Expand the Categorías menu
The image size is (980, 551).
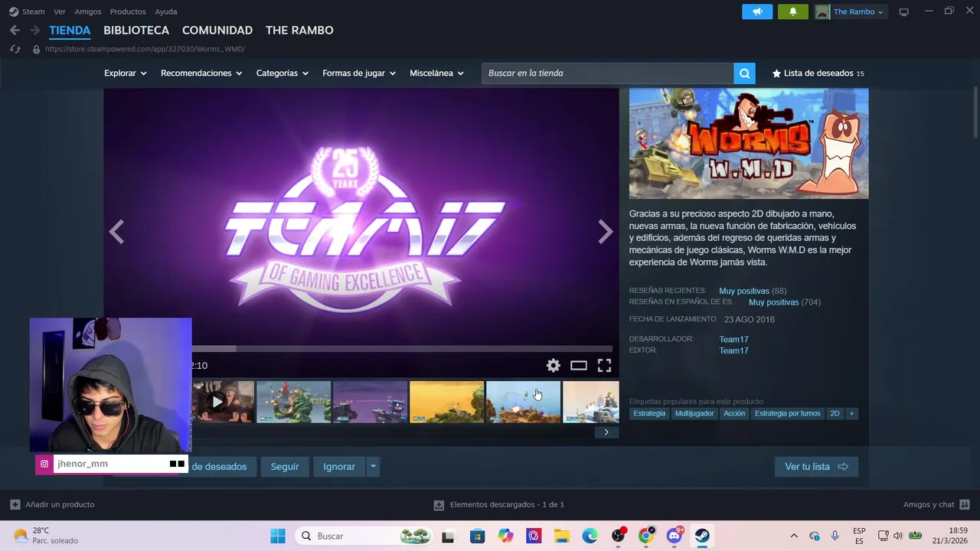(283, 73)
